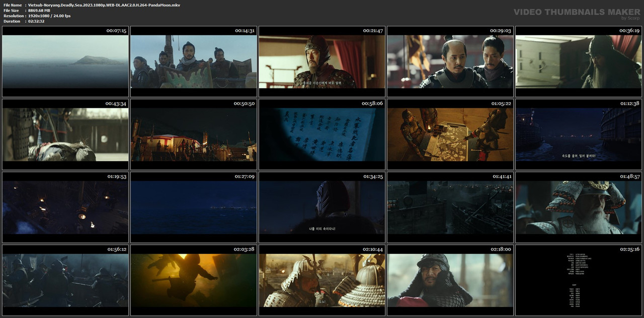Select the file size value 8869.68 MB
644x318 pixels.
click(39, 11)
